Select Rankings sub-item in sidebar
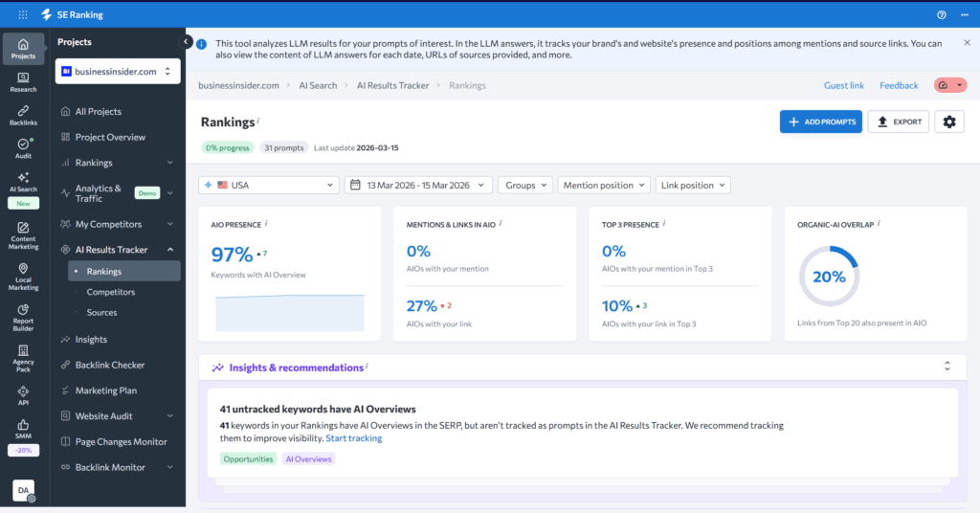The height and width of the screenshot is (513, 980). pos(123,271)
